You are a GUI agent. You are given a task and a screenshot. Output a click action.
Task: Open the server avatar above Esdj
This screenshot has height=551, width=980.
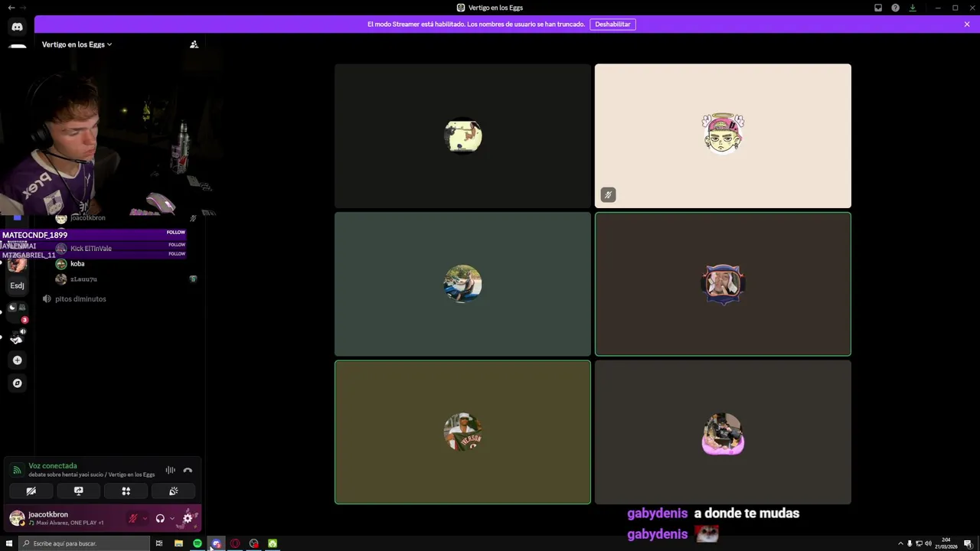17,265
